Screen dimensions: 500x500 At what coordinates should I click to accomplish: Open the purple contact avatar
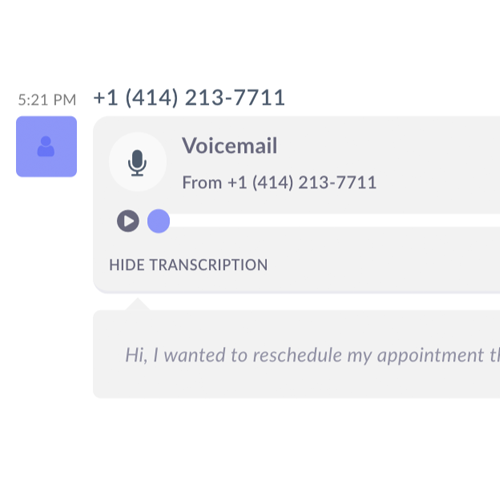tap(46, 146)
